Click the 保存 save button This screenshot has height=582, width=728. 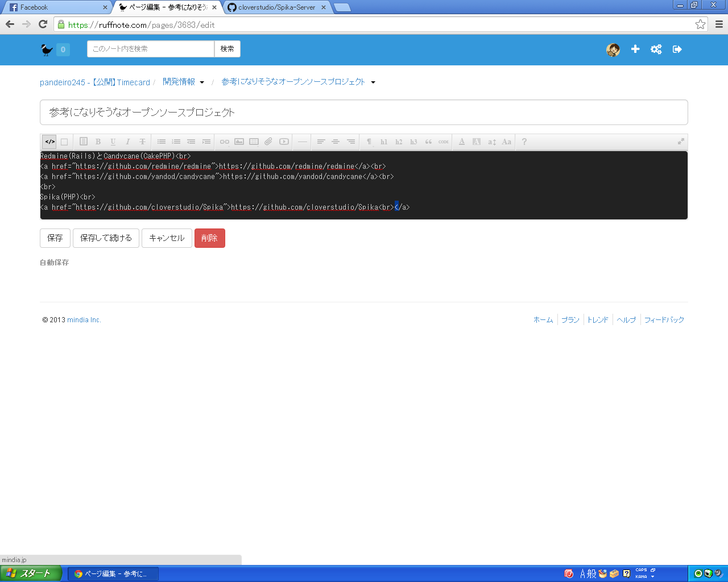55,238
